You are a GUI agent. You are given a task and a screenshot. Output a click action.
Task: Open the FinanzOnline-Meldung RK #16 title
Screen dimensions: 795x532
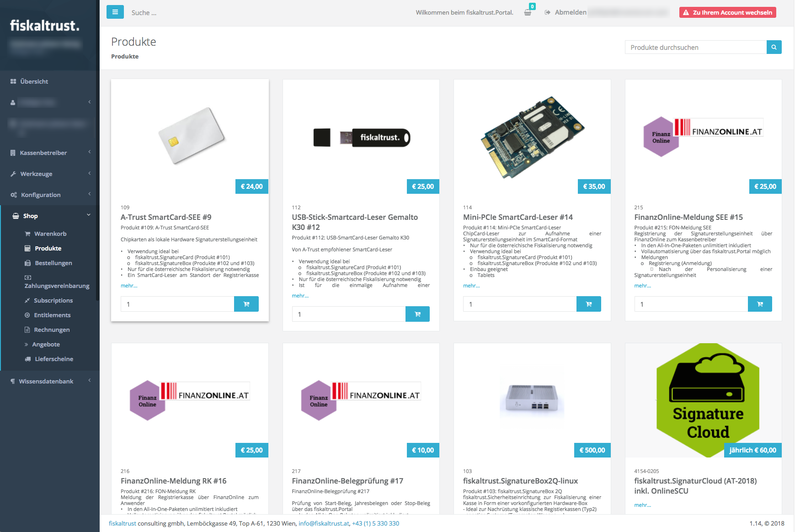coord(174,481)
